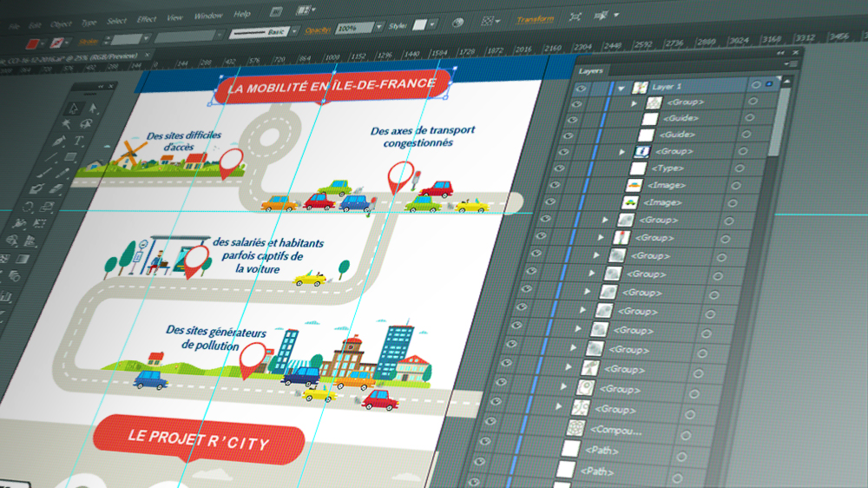
Task: Expand the first <Group> under Layer 1
Action: [634, 103]
